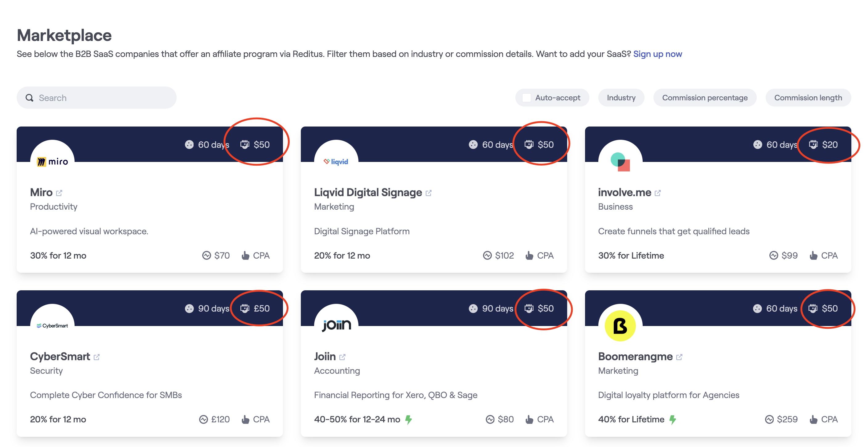Open Joiin external link icon
The image size is (868, 447).
(342, 357)
